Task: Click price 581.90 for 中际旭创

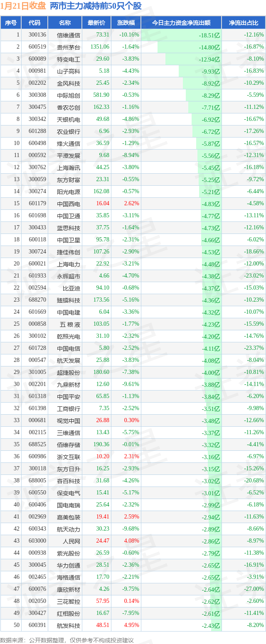Action: click(101, 95)
